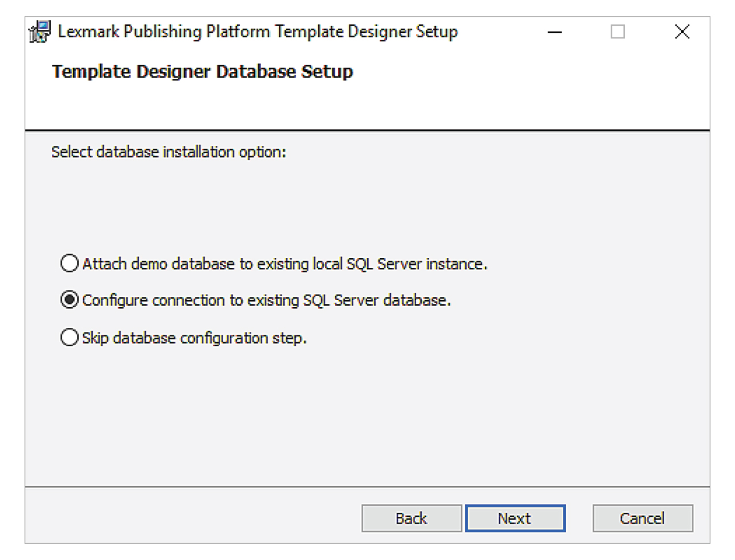Viewport: 735px width, 560px height.
Task: Close the setup window
Action: [682, 32]
